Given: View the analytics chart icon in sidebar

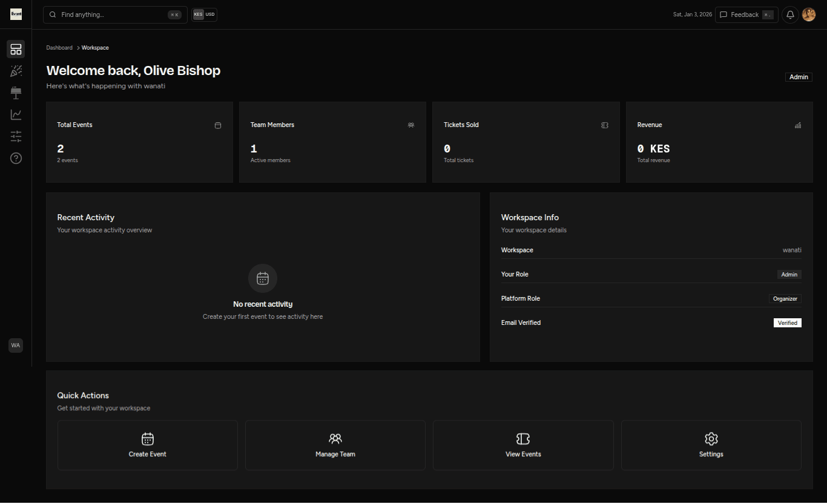Looking at the screenshot, I should click(16, 114).
